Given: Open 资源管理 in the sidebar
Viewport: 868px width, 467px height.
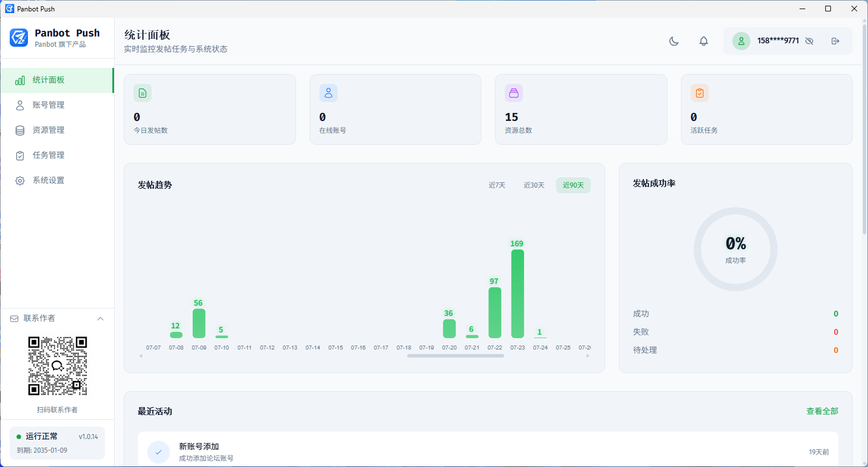Looking at the screenshot, I should pos(57,131).
